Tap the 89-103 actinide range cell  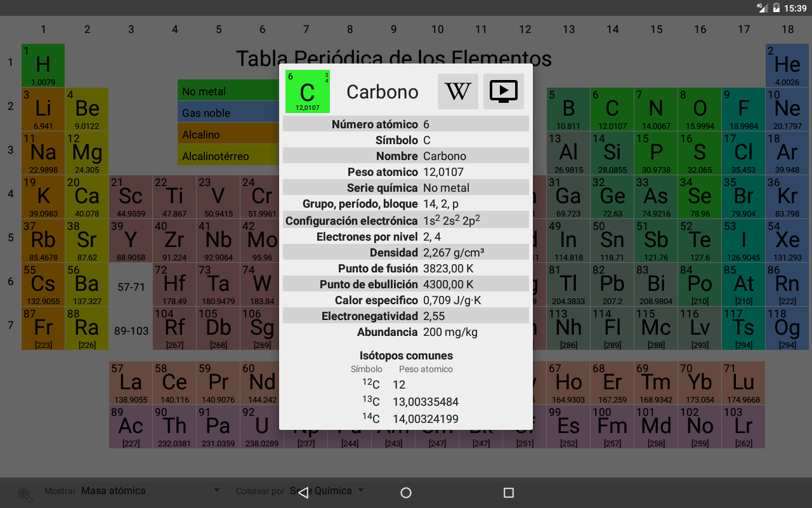(131, 331)
